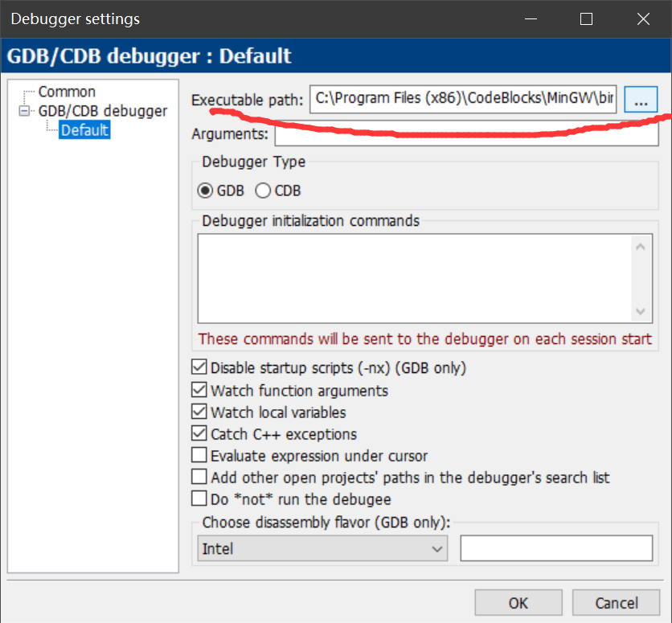
Task: Click the Executable path label
Action: (x=248, y=100)
